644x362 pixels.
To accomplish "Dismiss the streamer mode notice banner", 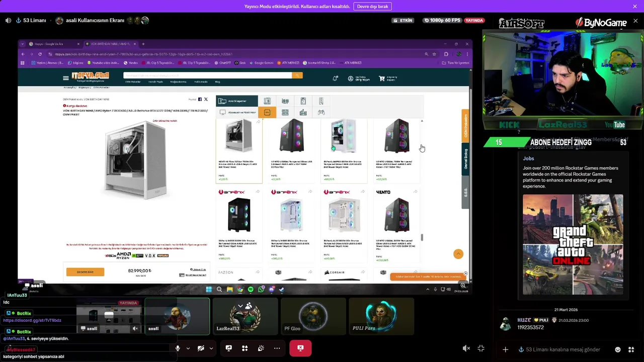I will 635,7.
